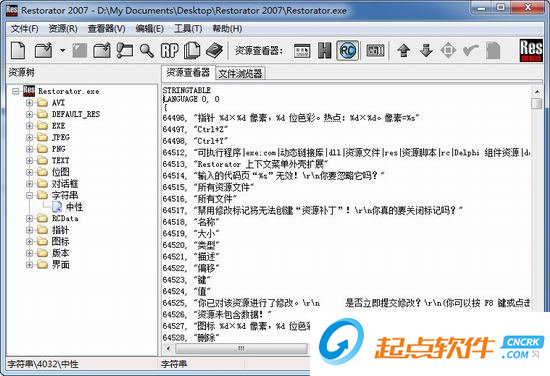Click line 64518 "名称"

pos(190,222)
